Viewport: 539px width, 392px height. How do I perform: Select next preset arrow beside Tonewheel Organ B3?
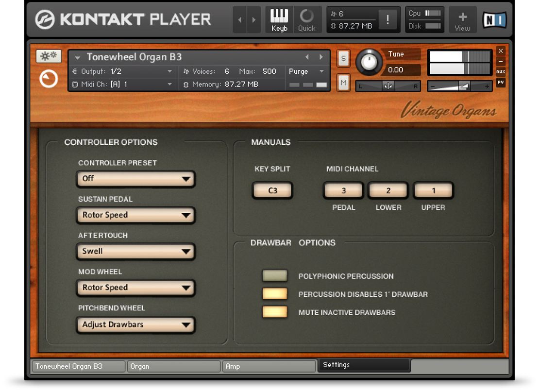coord(321,57)
